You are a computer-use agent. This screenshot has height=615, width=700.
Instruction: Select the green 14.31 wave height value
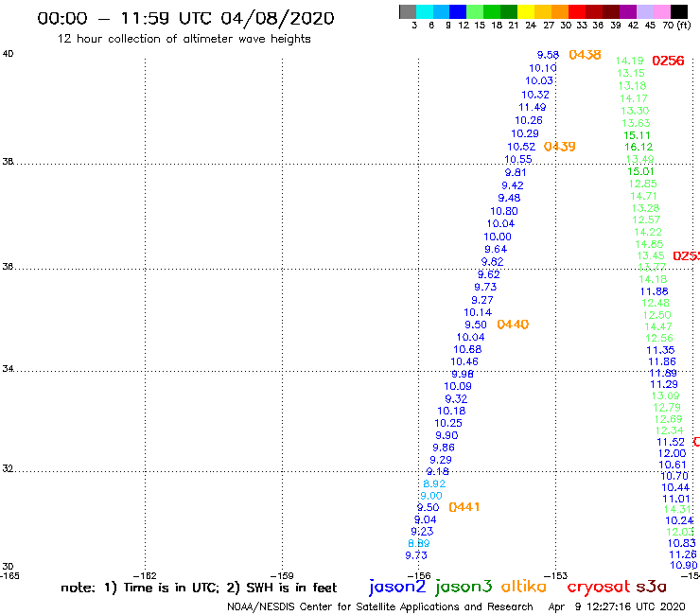pyautogui.click(x=677, y=509)
